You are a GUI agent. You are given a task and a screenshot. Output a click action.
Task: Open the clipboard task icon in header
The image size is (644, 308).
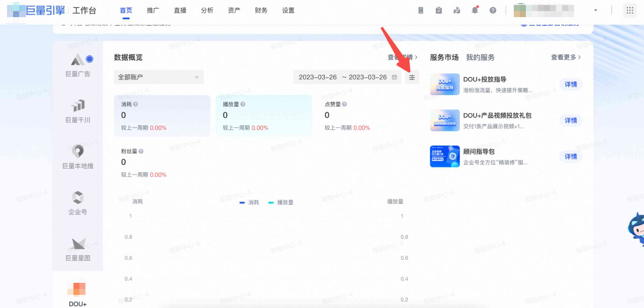coord(439,10)
